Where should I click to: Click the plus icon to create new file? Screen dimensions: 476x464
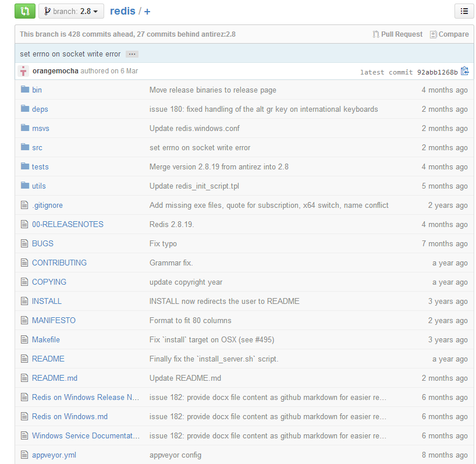click(x=147, y=12)
